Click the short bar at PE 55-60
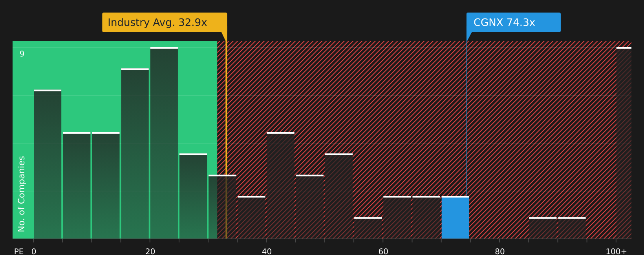Screen dimensions: 644x255 tap(368, 228)
